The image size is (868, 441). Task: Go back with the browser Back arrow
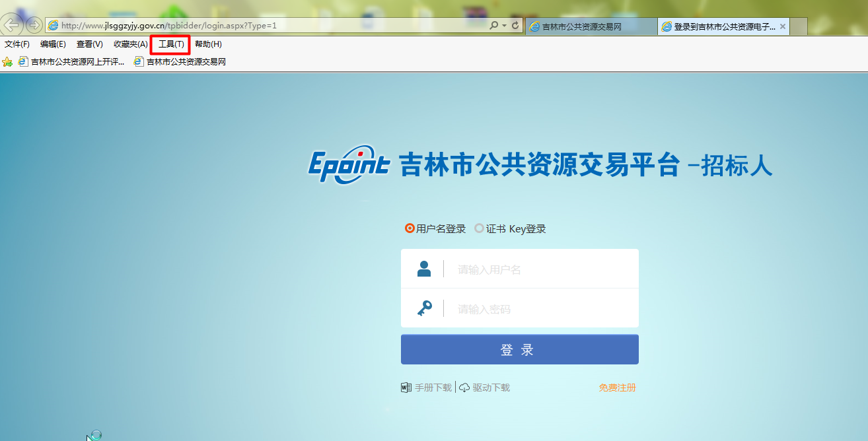point(13,26)
